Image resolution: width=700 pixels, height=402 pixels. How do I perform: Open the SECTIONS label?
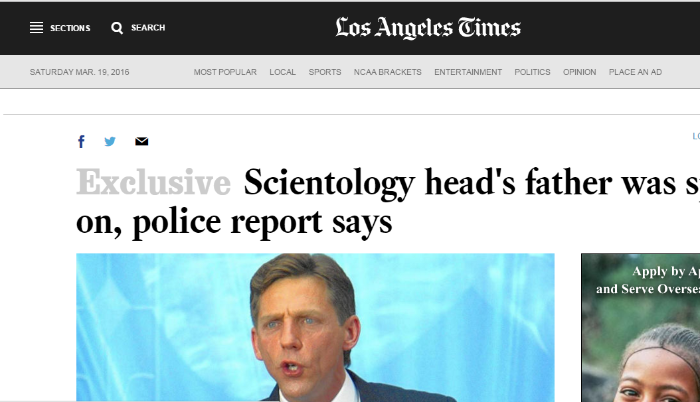pos(70,28)
